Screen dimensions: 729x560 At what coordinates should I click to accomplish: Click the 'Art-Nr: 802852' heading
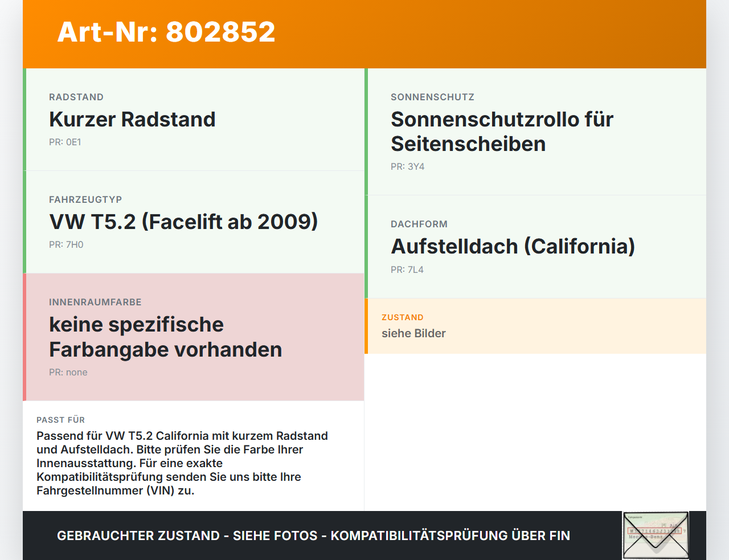click(166, 32)
